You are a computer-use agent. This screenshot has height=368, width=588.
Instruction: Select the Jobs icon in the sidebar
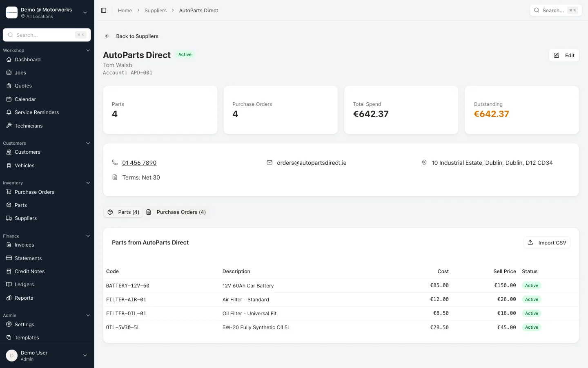click(x=9, y=72)
